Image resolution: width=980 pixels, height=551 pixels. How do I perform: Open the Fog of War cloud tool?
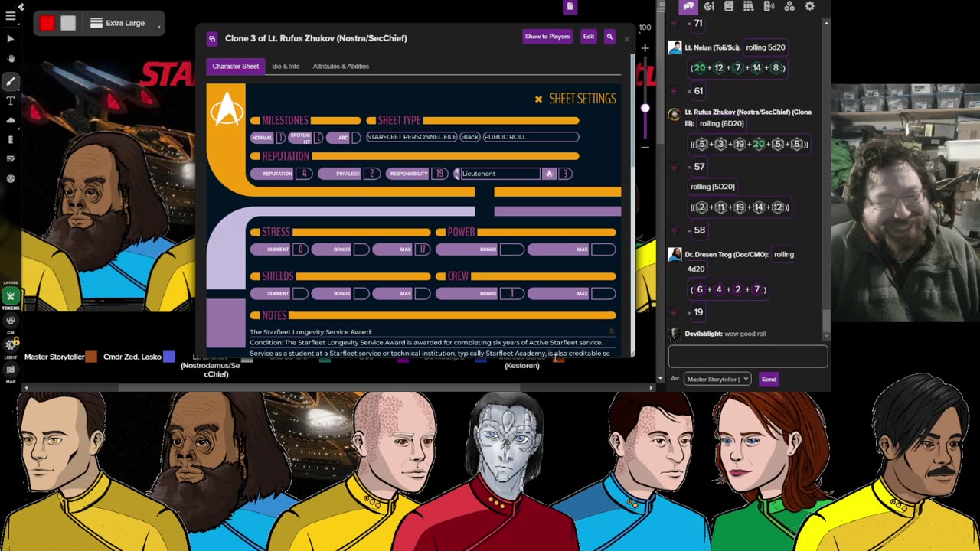point(11,120)
